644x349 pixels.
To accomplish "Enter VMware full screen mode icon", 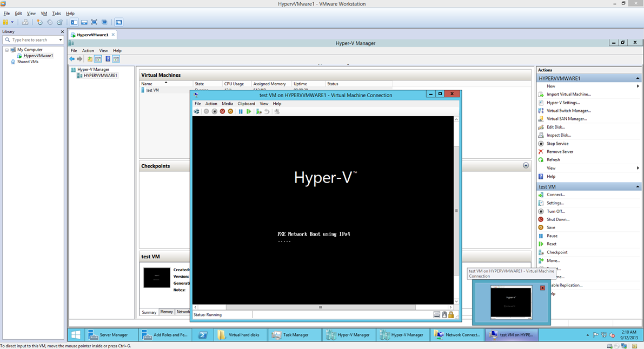I will pyautogui.click(x=95, y=22).
